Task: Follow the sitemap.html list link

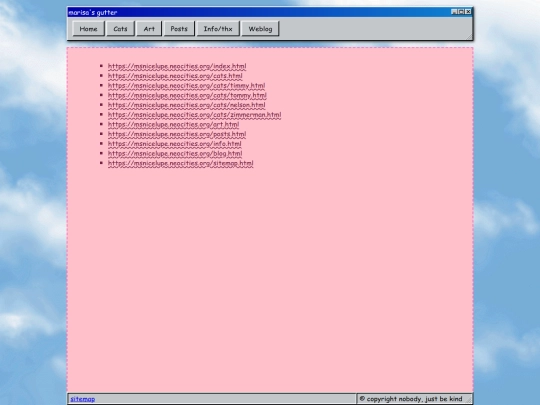Action: [180, 163]
